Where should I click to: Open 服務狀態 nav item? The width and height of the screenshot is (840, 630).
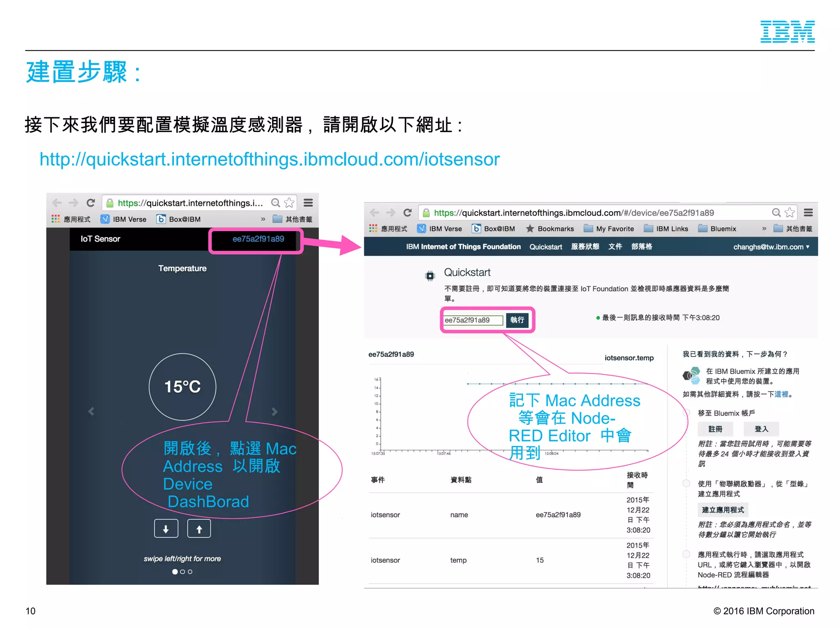click(585, 247)
